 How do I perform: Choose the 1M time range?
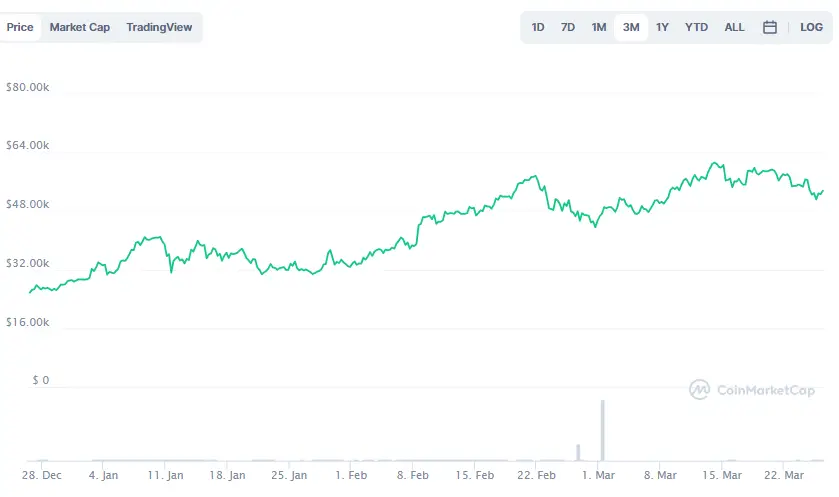pos(599,27)
